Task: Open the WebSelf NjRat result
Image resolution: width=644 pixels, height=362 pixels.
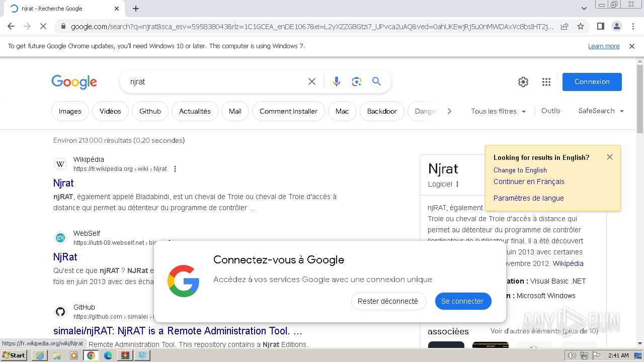Action: coord(65,257)
